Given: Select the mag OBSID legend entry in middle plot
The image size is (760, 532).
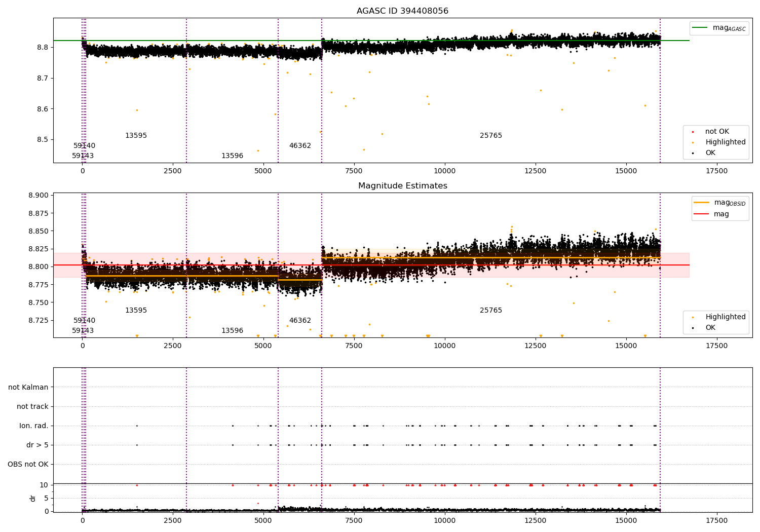Looking at the screenshot, I should pyautogui.click(x=719, y=203).
